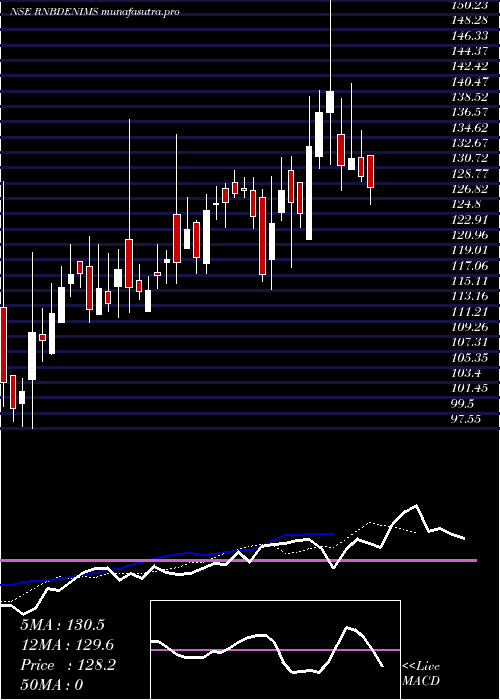The width and height of the screenshot is (500, 700).
Task: Click the 117.06 price axis label
Action: pos(471,265)
